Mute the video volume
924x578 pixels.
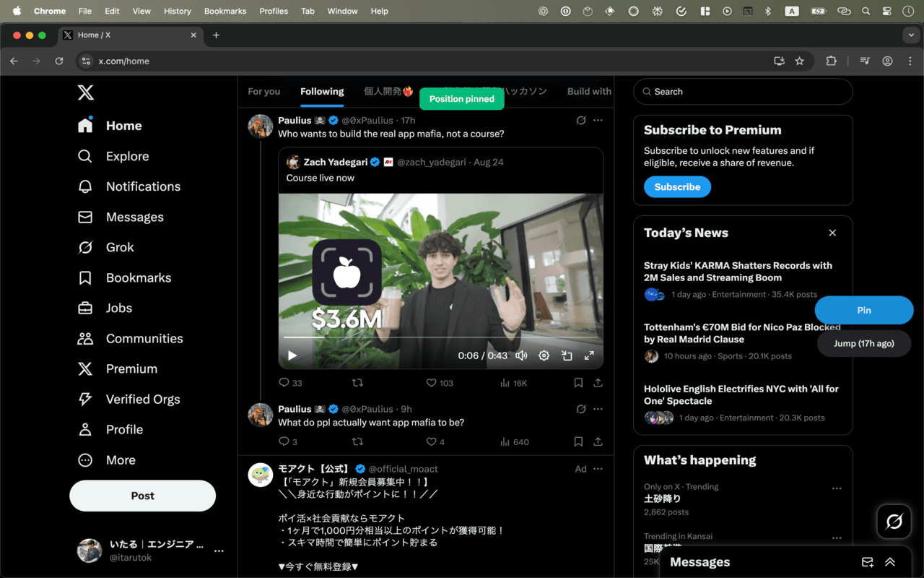[x=521, y=355]
